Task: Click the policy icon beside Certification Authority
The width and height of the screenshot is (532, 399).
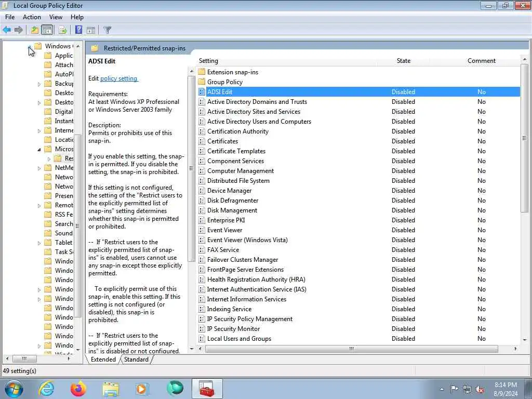Action: tap(202, 131)
